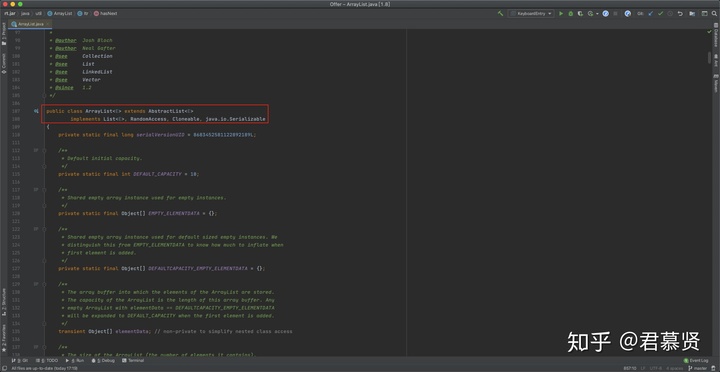Open the profiler run icon

click(x=591, y=14)
